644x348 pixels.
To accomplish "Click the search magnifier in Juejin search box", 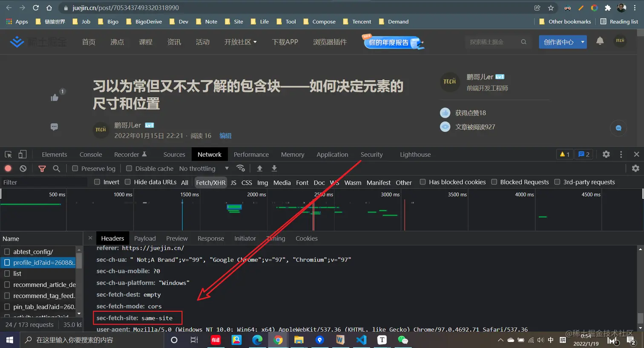I will click(523, 42).
